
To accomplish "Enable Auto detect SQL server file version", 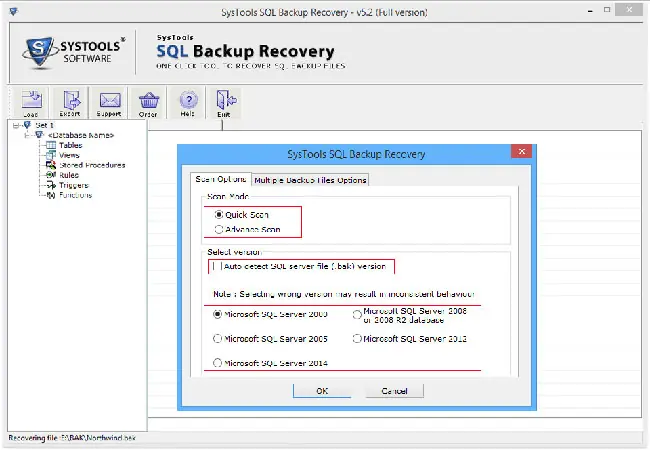I will [217, 266].
